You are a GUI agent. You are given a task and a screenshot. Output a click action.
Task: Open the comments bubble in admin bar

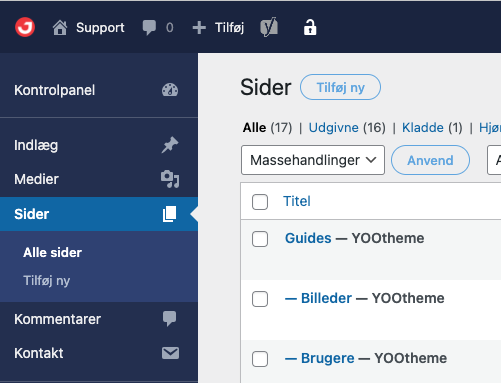tap(149, 28)
